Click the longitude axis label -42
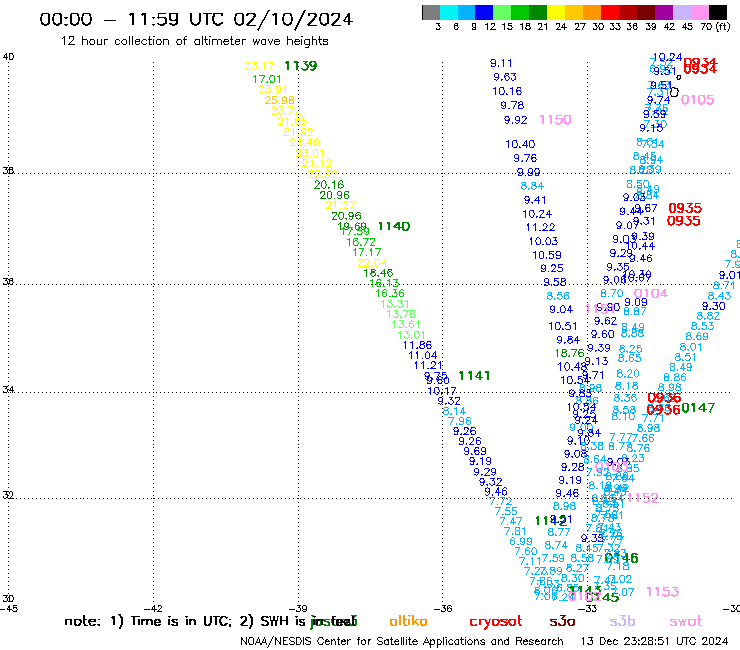This screenshot has height=650, width=740. click(x=153, y=608)
